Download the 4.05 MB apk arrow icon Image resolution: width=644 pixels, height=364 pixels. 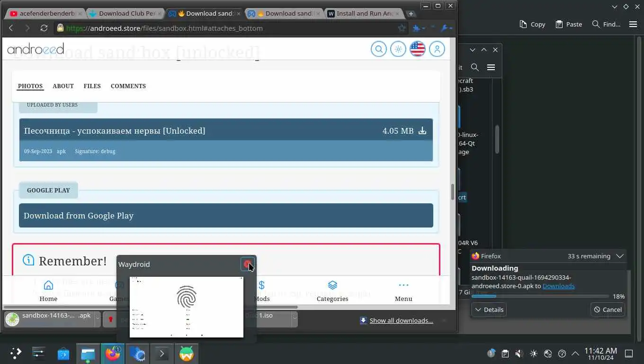422,131
